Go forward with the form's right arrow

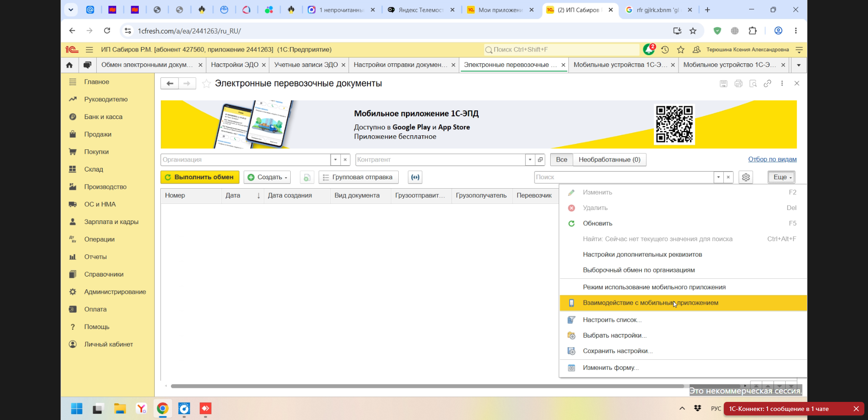point(187,83)
